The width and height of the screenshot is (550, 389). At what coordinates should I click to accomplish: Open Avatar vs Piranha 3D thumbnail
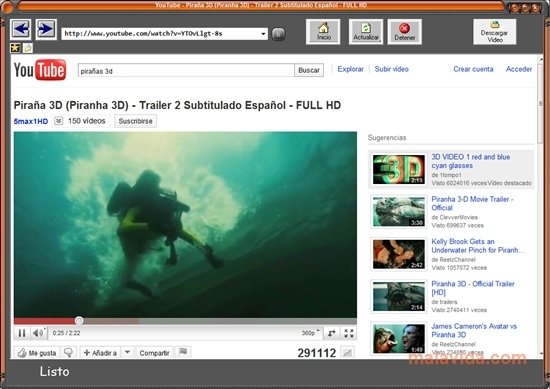point(399,339)
